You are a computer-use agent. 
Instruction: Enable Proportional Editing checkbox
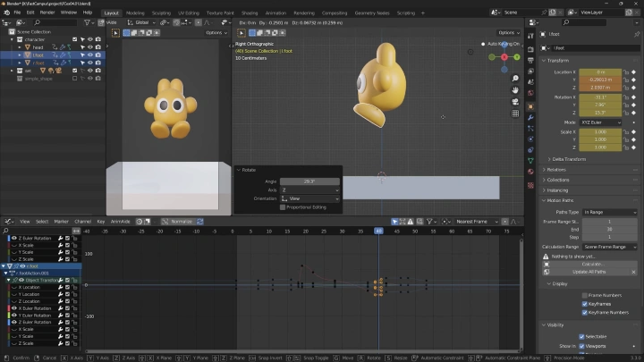tap(283, 207)
